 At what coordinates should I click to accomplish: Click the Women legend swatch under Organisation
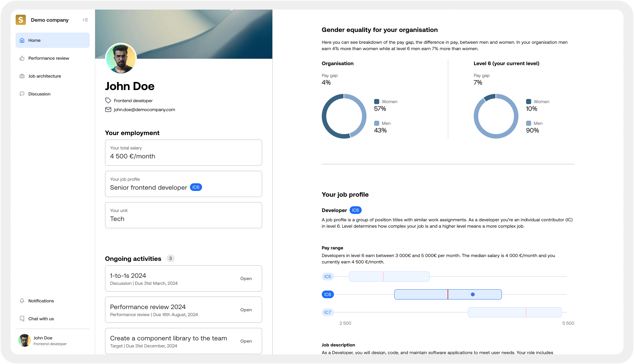pos(377,102)
